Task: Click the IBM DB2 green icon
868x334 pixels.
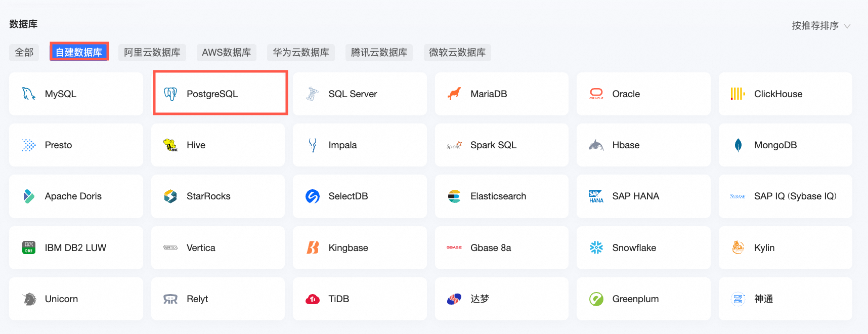Action: click(29, 247)
